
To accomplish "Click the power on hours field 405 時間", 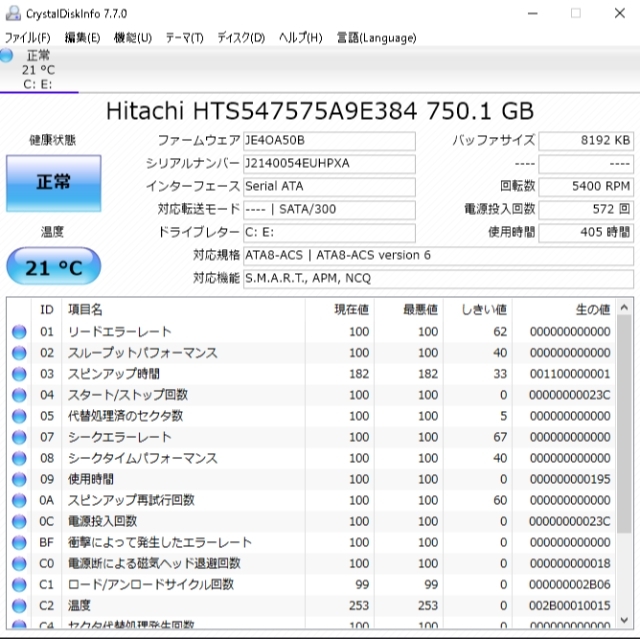I will click(586, 233).
